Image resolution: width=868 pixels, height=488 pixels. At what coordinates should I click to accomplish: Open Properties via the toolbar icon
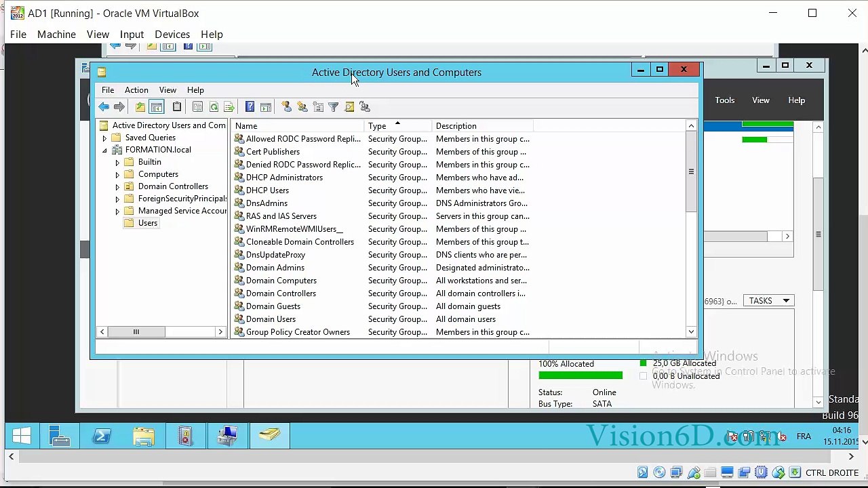197,107
